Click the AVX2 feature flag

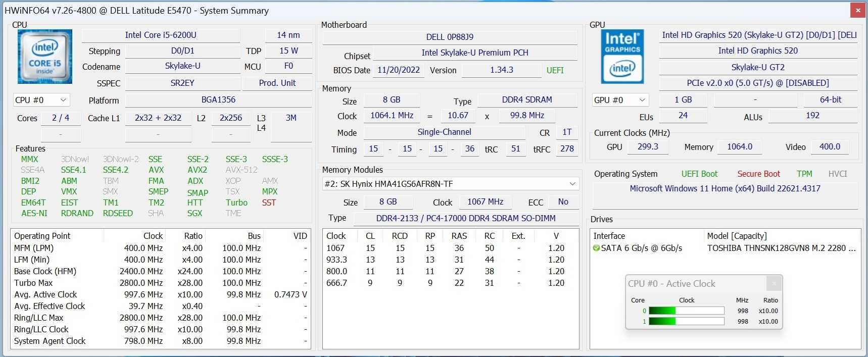click(x=197, y=170)
